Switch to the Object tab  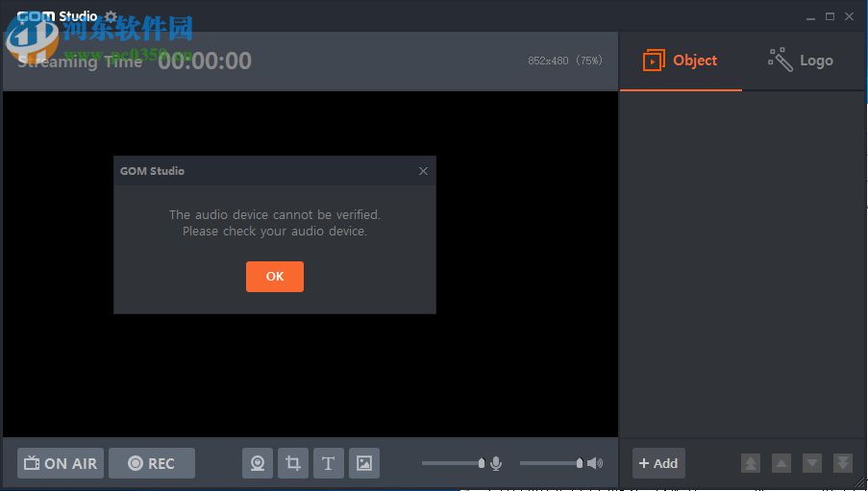pos(681,61)
